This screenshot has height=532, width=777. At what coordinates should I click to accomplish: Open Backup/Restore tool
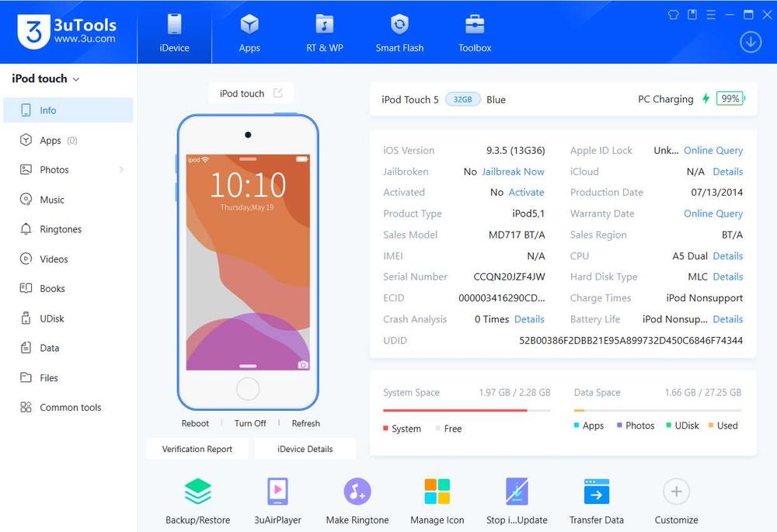click(x=197, y=501)
